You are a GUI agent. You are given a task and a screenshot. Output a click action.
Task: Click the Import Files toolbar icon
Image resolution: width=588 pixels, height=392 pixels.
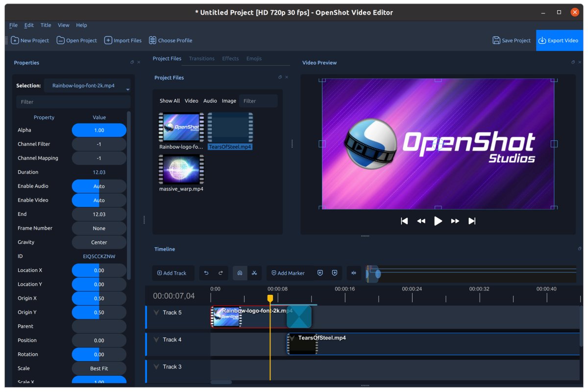(108, 40)
